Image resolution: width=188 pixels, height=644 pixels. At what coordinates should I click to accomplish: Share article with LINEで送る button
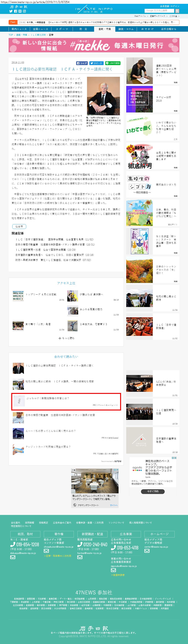113,63
